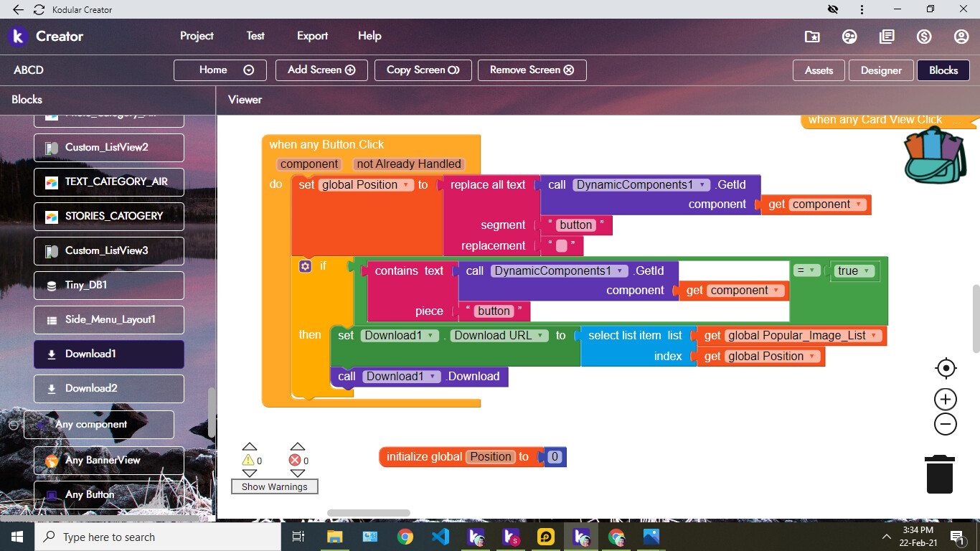Click previous warning up arrow
Viewport: 980px width, 551px height.
250,446
